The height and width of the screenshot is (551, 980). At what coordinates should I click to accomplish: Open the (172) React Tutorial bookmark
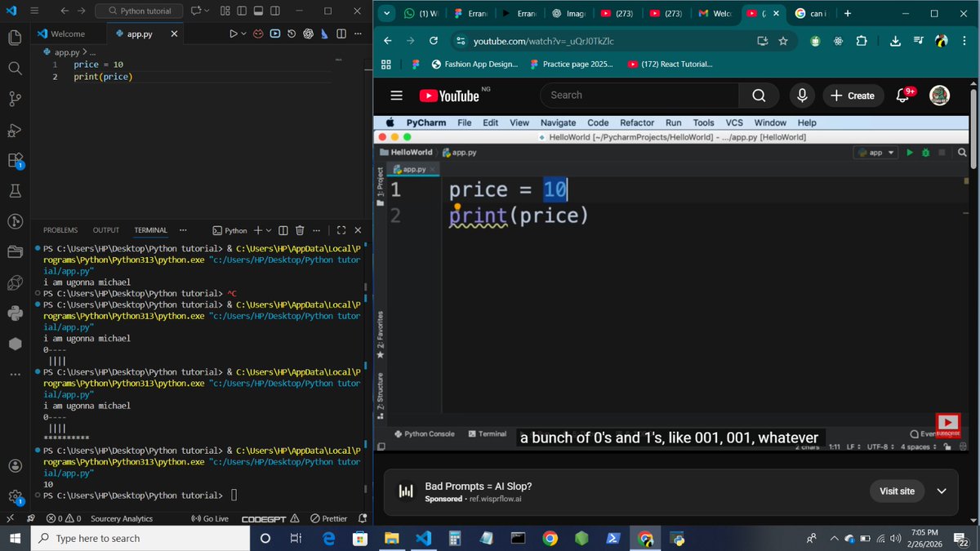click(x=670, y=64)
